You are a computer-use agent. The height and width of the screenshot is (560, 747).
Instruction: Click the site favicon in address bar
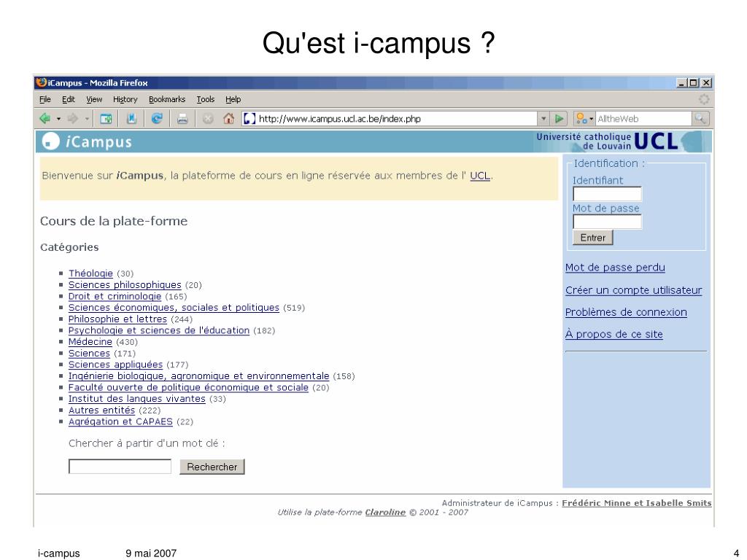pos(249,119)
